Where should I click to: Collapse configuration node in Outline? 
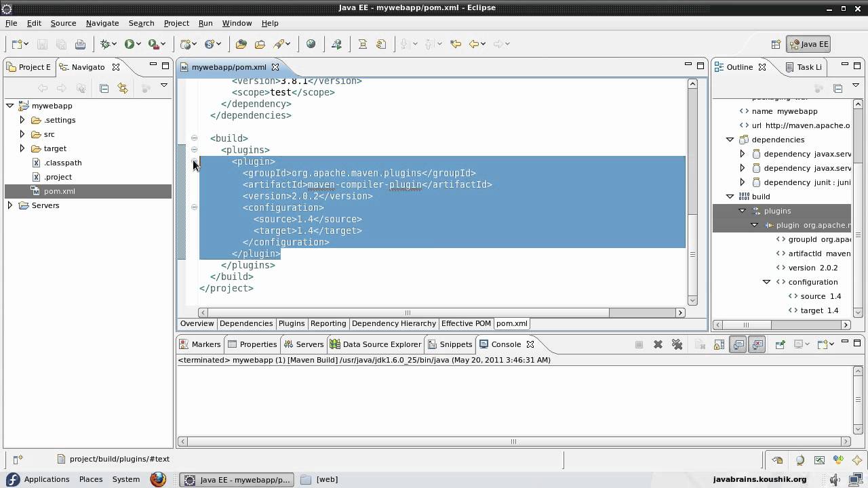[767, 282]
